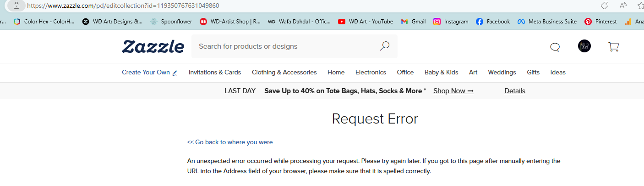Image resolution: width=644 pixels, height=186 pixels.
Task: Open the WD Art - YouTube bookmark
Action: 366,21
